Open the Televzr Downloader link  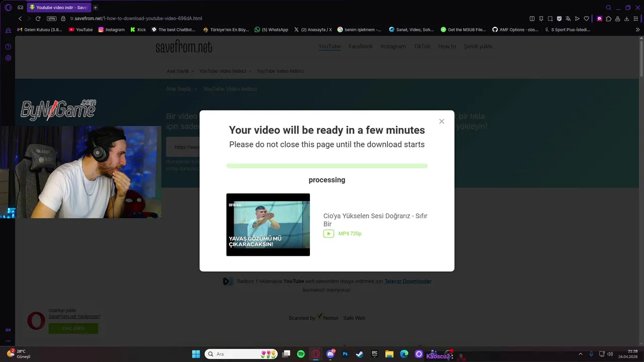click(408, 281)
